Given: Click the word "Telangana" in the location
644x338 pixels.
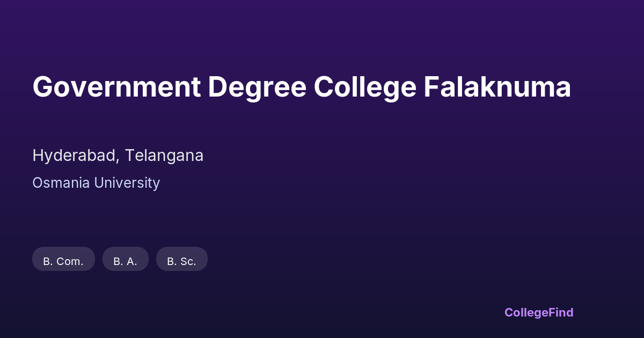Looking at the screenshot, I should click(x=164, y=156).
